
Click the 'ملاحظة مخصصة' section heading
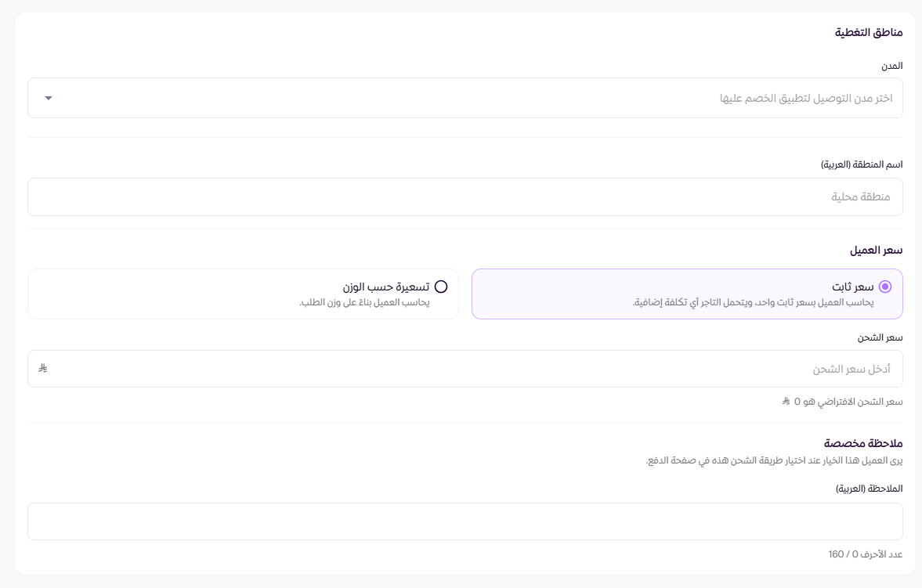click(x=864, y=444)
